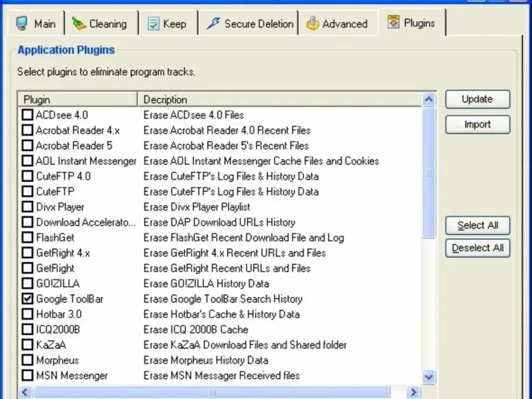
Task: Tick the ICQ2000B checkbox
Action: coord(27,329)
